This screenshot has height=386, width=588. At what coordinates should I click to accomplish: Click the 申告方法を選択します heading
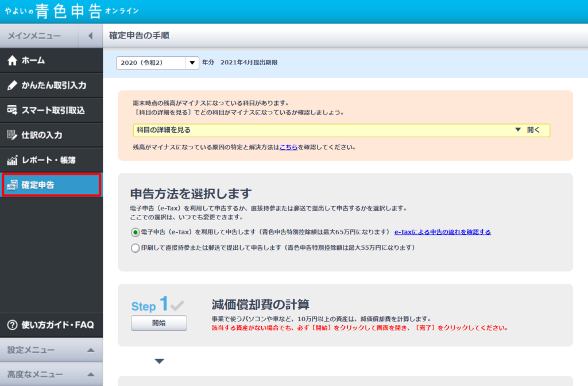point(191,194)
